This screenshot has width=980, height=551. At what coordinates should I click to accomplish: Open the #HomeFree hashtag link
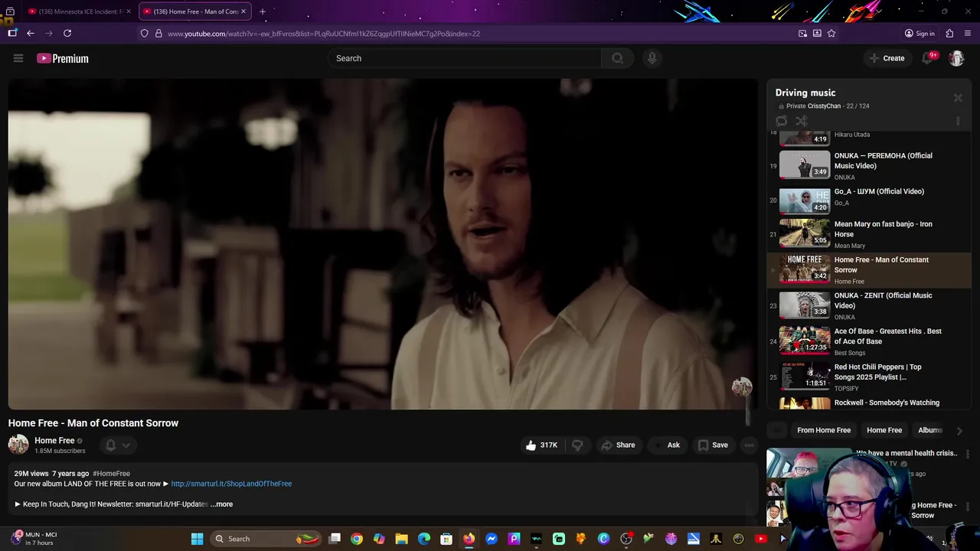pyautogui.click(x=111, y=474)
